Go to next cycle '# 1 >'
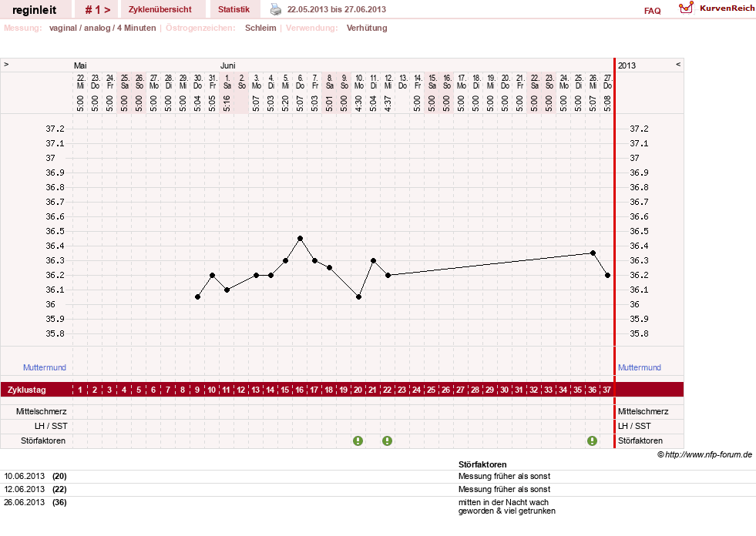Image resolution: width=756 pixels, height=536 pixels. [x=97, y=10]
